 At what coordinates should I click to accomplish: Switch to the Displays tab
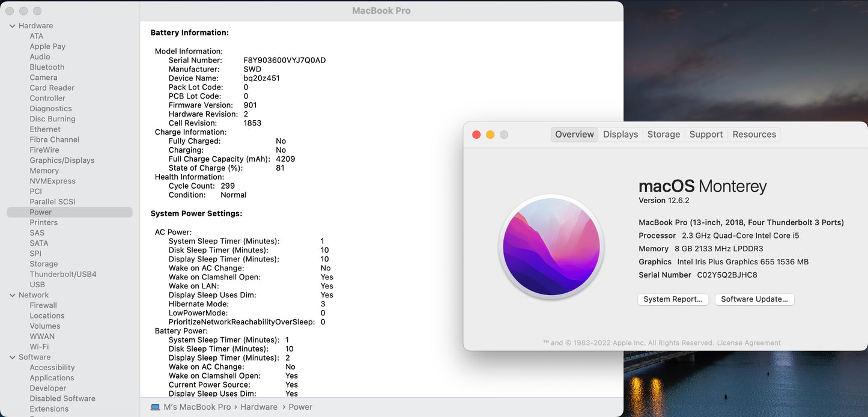pyautogui.click(x=620, y=135)
